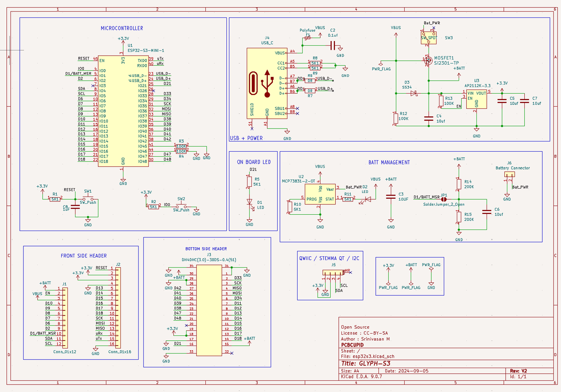The image size is (561, 392).
Task: Select the PCBCUPID company text
Action: (352, 345)
